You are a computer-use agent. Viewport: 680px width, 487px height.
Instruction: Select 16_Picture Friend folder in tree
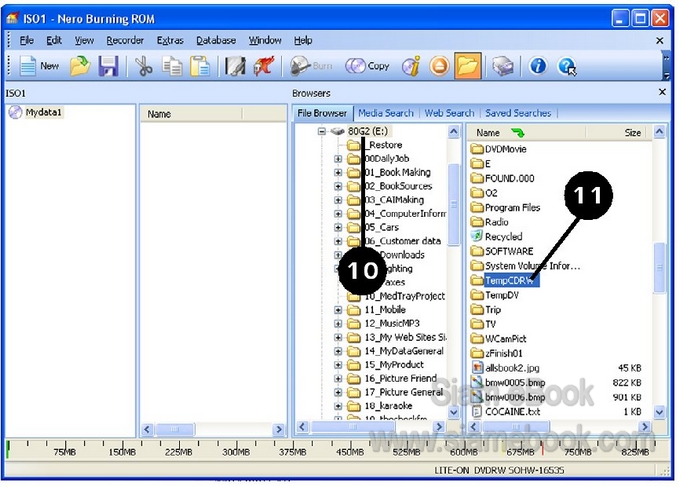392,379
